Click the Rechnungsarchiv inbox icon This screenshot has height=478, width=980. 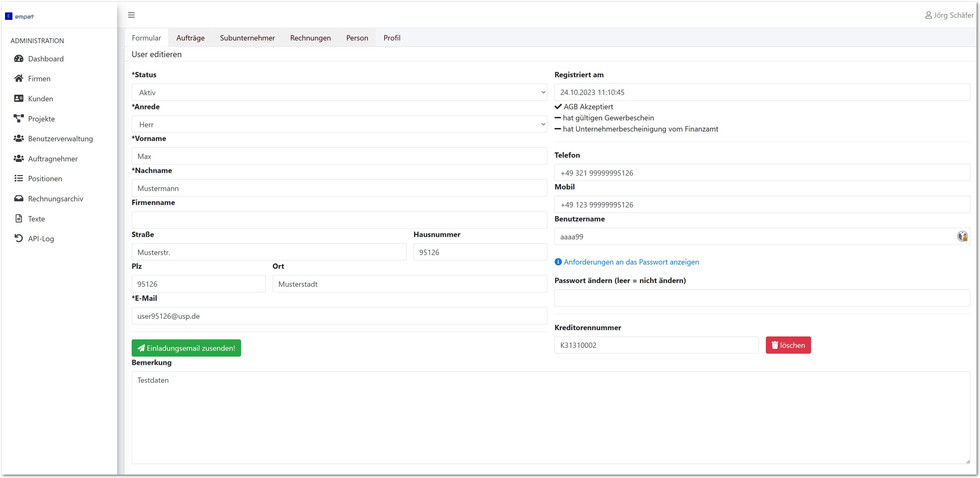point(19,199)
